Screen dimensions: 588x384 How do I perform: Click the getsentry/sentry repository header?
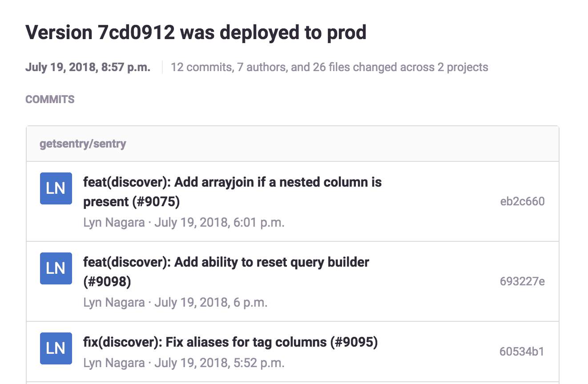point(83,144)
